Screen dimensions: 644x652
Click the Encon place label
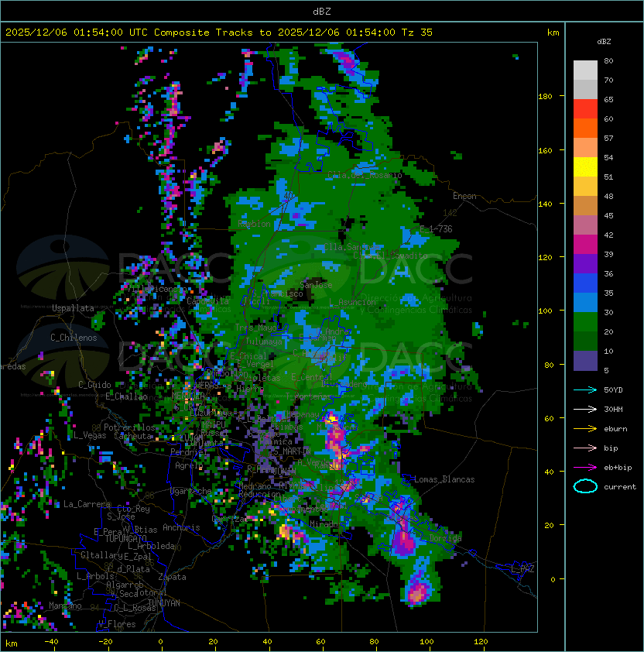pos(464,196)
